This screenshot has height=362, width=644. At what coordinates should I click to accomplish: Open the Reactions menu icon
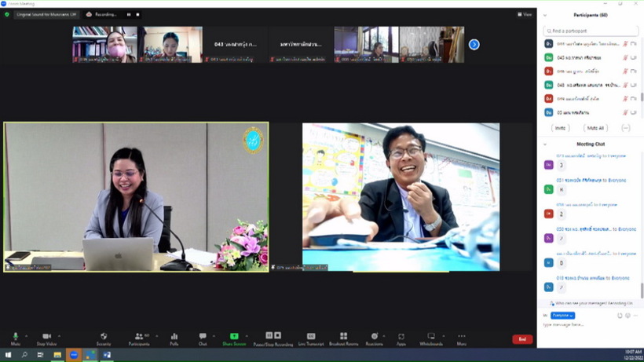click(374, 336)
